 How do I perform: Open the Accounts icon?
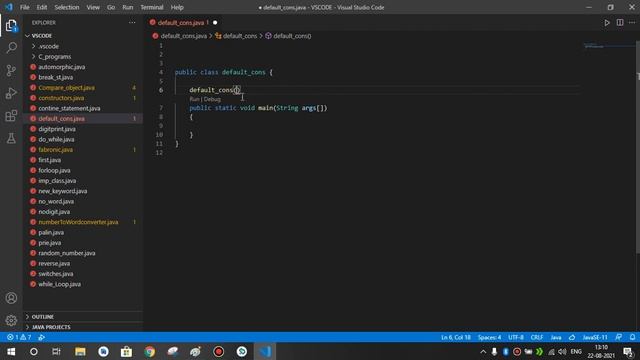coord(11,298)
